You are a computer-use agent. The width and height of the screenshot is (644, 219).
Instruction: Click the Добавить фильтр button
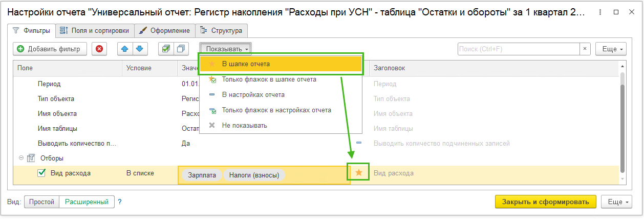[x=50, y=49]
